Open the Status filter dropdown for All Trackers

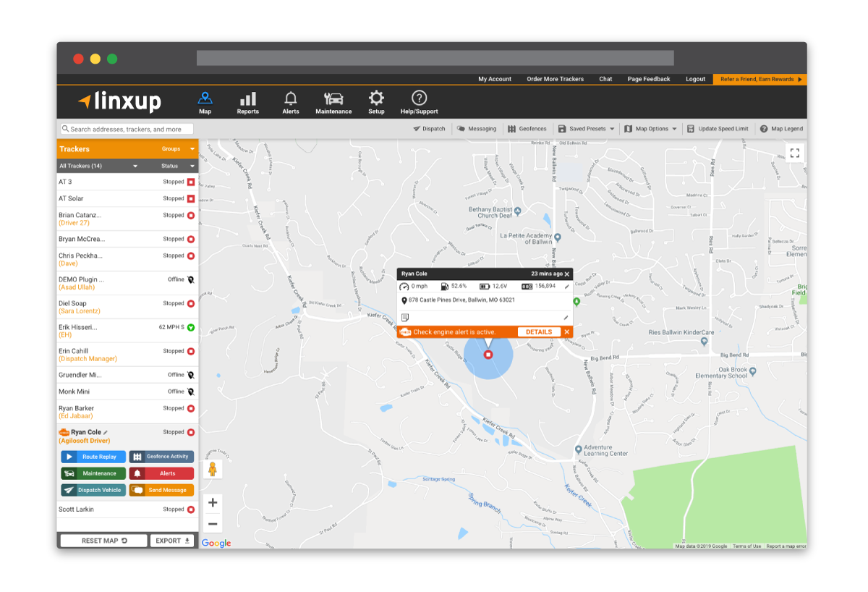[179, 165]
